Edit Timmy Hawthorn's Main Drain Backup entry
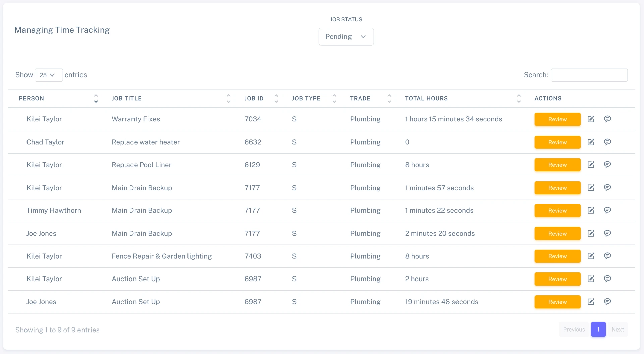644x354 pixels. (591, 210)
